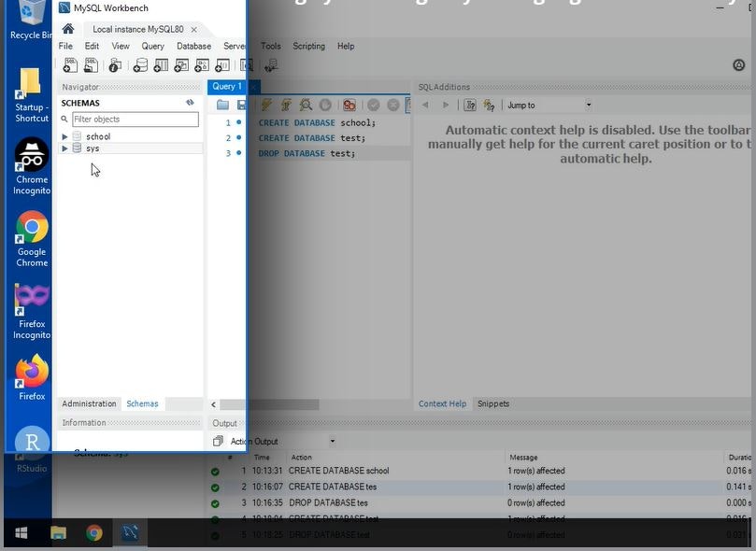Select the Context Help tab
This screenshot has height=551, width=756.
[x=440, y=403]
